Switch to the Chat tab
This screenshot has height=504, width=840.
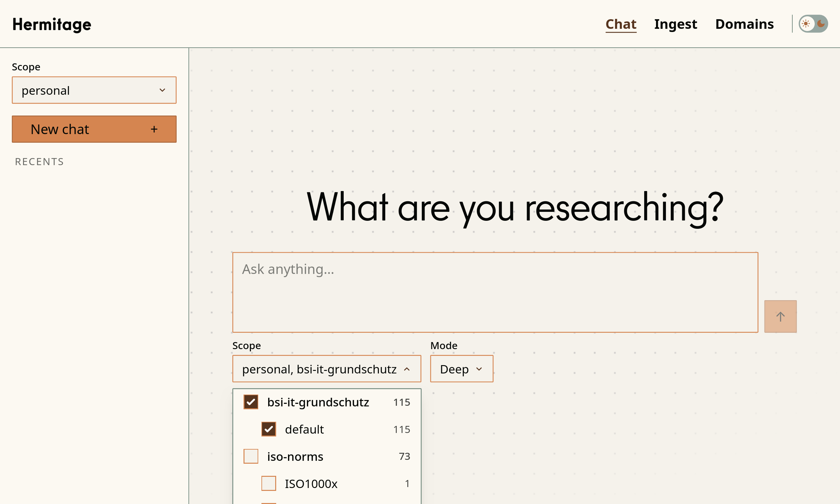621,24
